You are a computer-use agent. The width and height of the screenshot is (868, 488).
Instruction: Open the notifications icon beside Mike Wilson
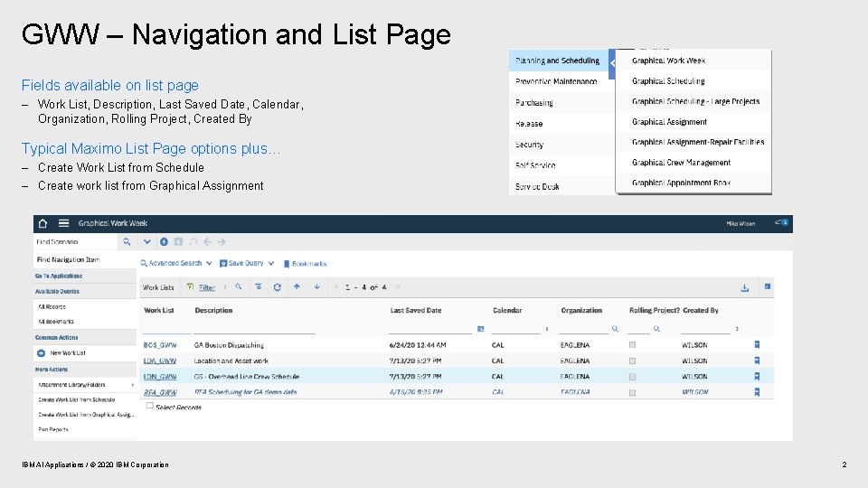point(781,222)
